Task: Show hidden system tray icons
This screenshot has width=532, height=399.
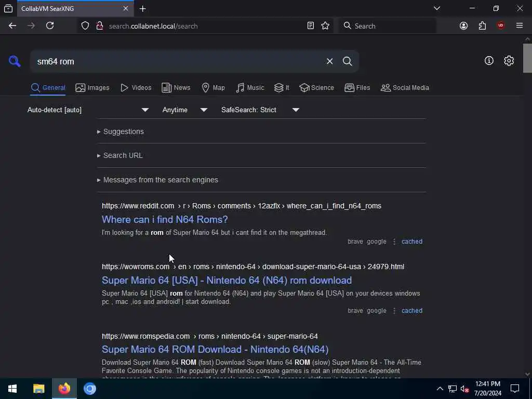Action: 440,389
